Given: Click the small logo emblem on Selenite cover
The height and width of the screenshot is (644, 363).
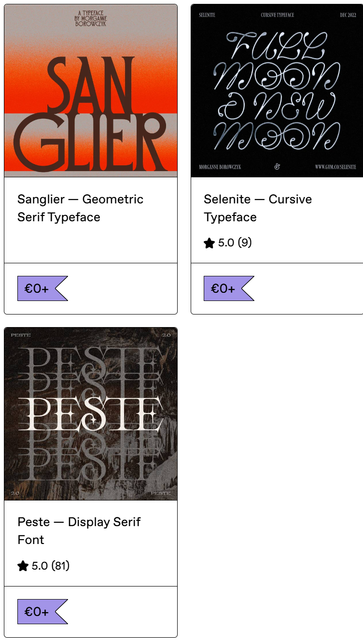Looking at the screenshot, I should tap(277, 167).
